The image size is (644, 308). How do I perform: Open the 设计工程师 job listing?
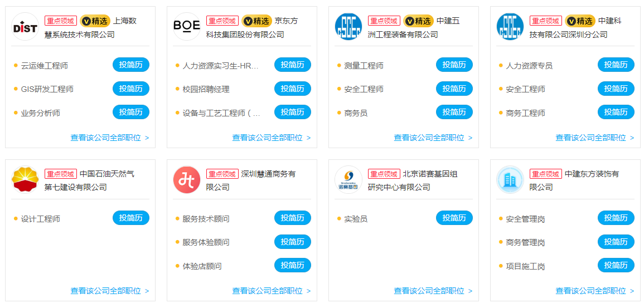pos(41,219)
